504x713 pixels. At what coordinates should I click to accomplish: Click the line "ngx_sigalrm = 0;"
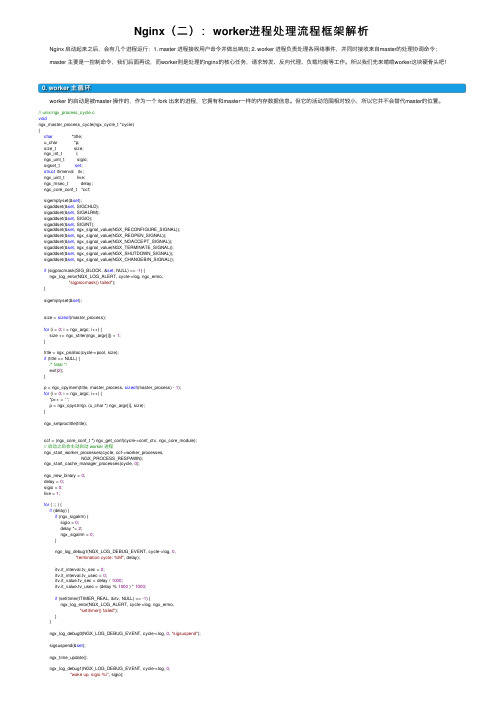[x=77, y=534]
